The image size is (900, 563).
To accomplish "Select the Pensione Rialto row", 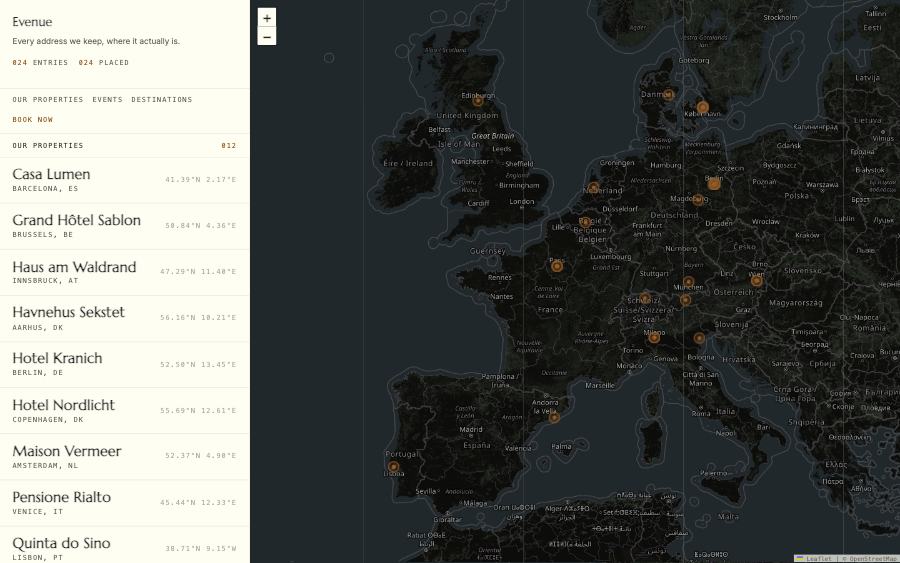I will (125, 503).
